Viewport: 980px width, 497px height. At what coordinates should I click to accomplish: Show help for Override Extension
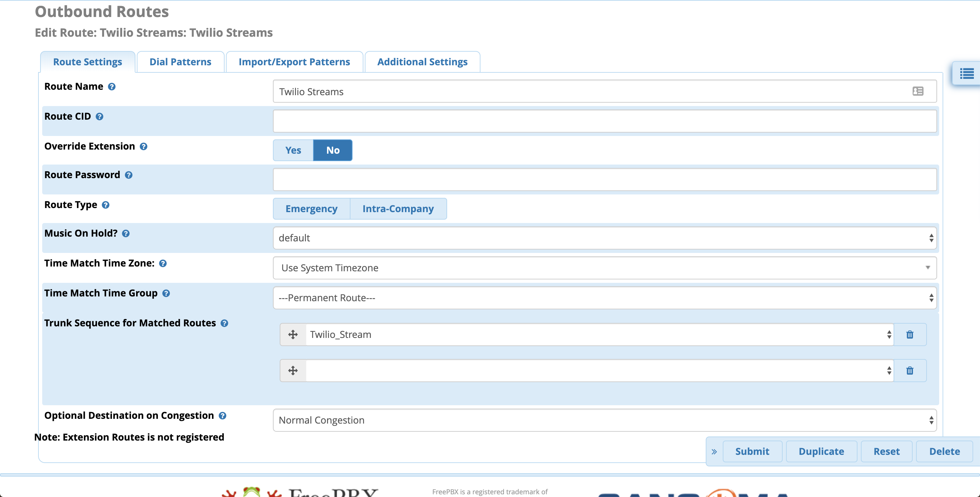point(143,147)
